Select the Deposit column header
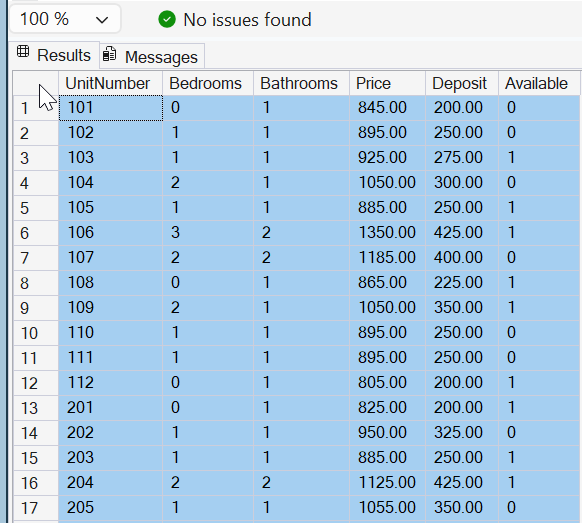 [x=462, y=83]
